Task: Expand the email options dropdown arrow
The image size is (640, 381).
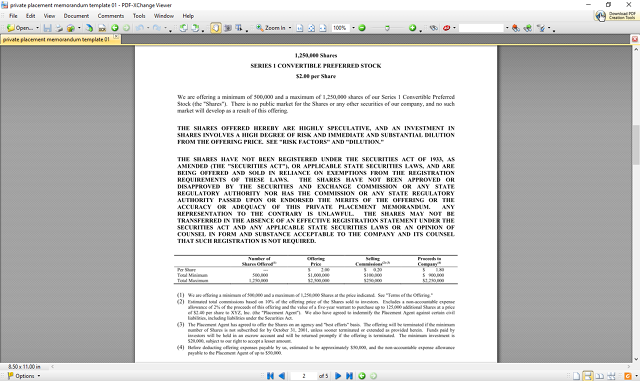Action: [79, 28]
